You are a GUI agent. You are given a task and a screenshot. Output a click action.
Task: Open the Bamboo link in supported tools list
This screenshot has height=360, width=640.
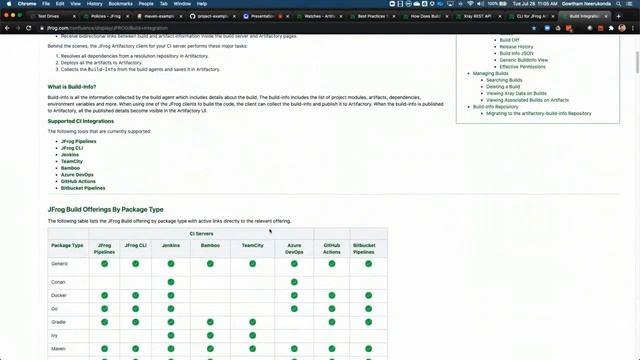(70, 168)
